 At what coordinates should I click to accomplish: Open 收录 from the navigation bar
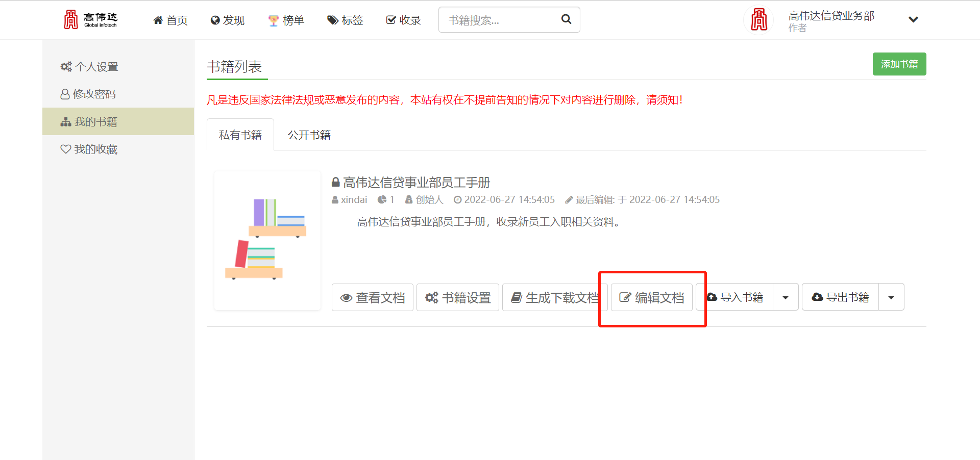404,20
